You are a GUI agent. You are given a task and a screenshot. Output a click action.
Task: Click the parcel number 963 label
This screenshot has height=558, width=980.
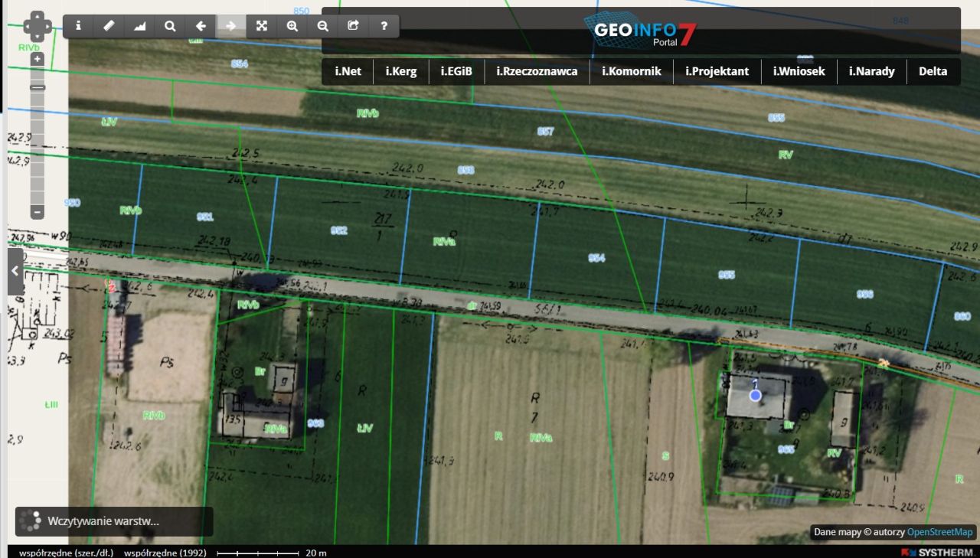[x=315, y=423]
